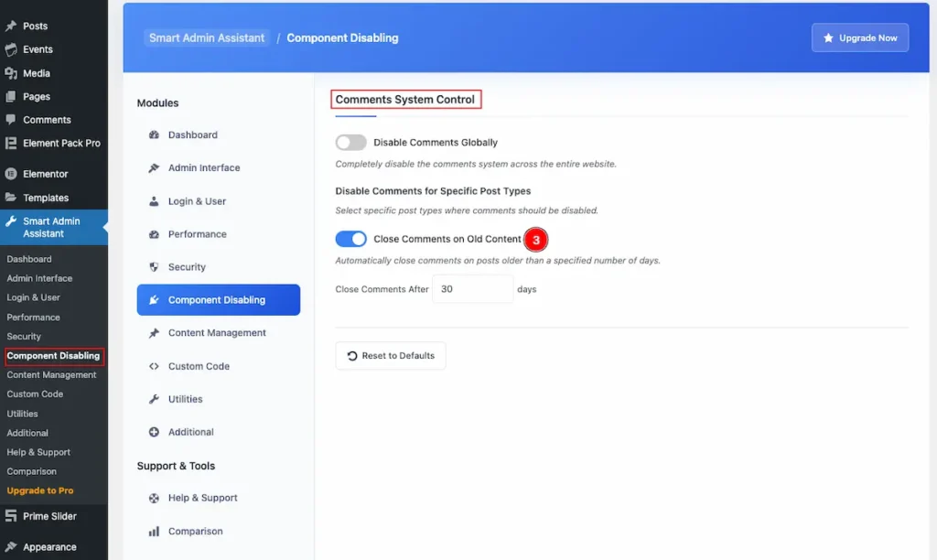Enable Disable Comments Globally toggle

pos(350,142)
